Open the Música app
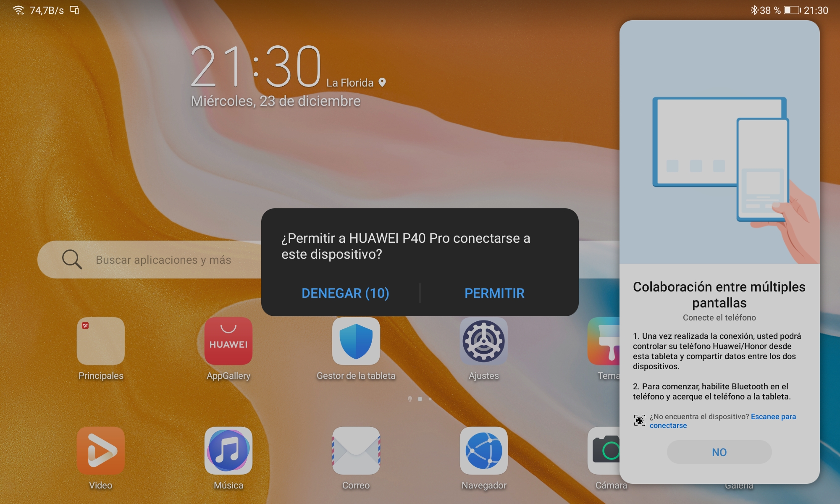The image size is (840, 504). pos(228,451)
